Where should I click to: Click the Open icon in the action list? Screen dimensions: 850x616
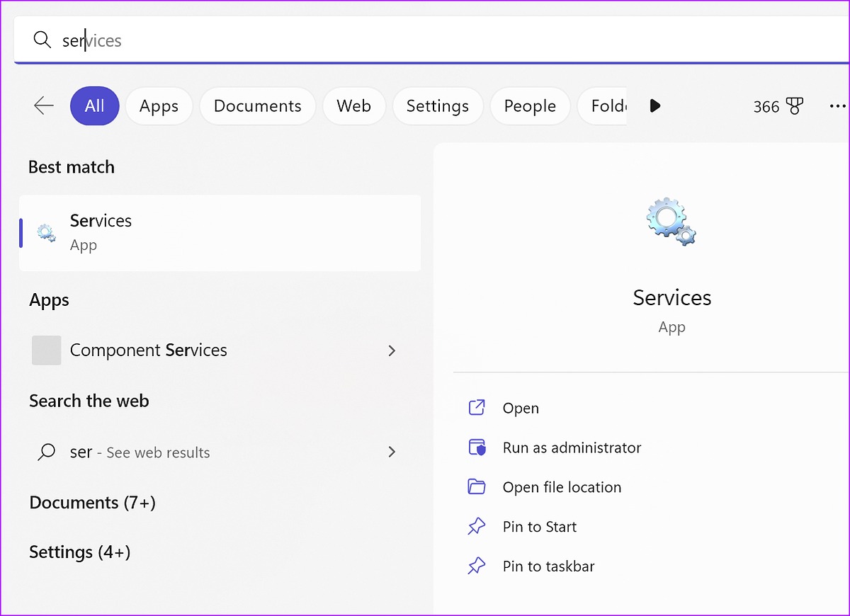click(x=477, y=408)
